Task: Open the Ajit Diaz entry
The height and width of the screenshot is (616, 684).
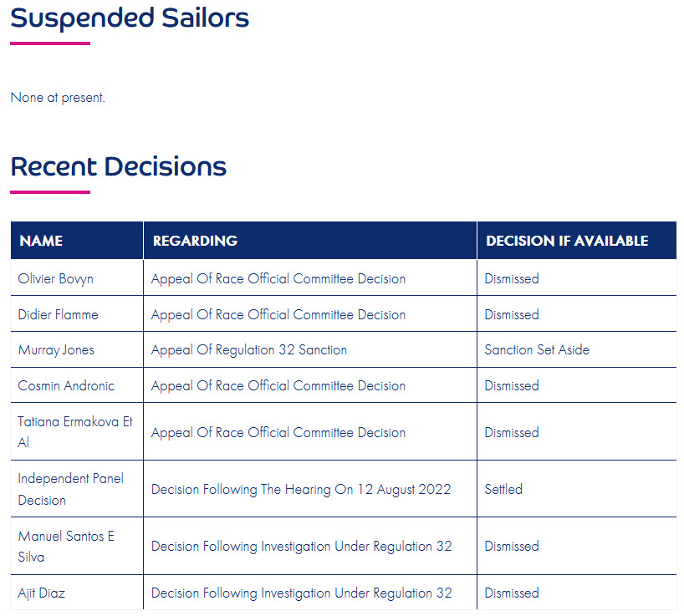Action: (x=42, y=593)
